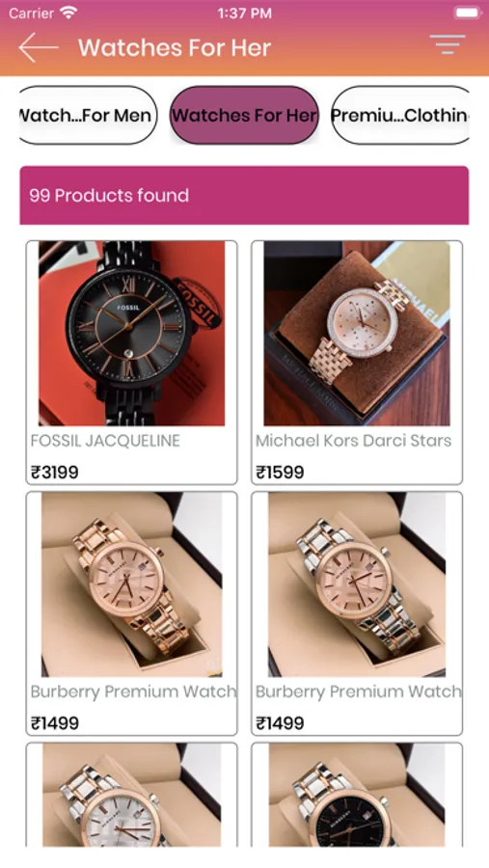Open the filter icon in header

click(448, 44)
